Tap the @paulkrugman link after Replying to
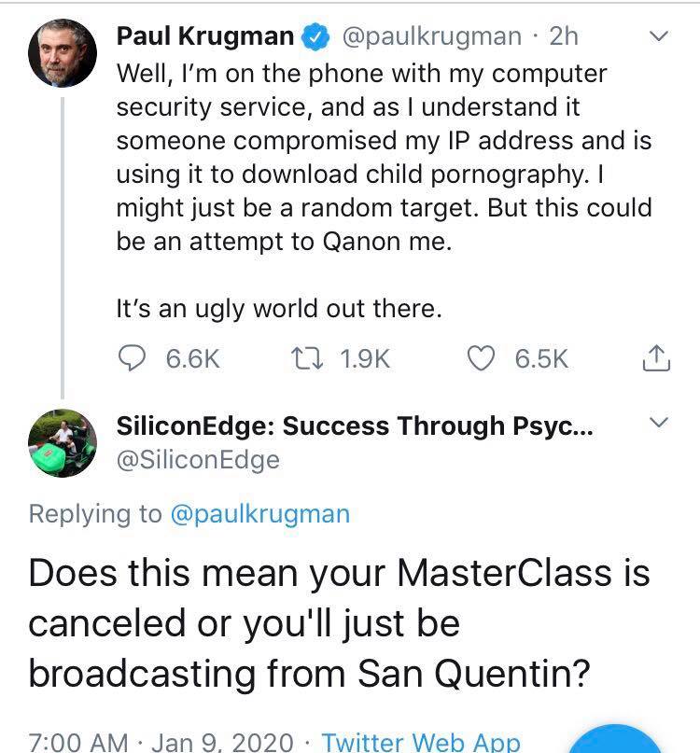 [x=260, y=513]
